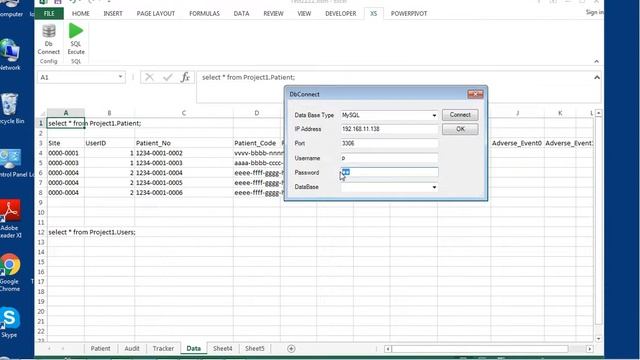Switch to the Sheet5 tab

[x=255, y=349]
